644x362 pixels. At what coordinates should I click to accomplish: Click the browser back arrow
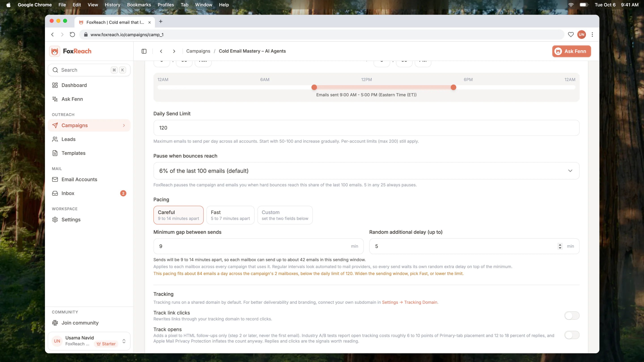(53, 34)
